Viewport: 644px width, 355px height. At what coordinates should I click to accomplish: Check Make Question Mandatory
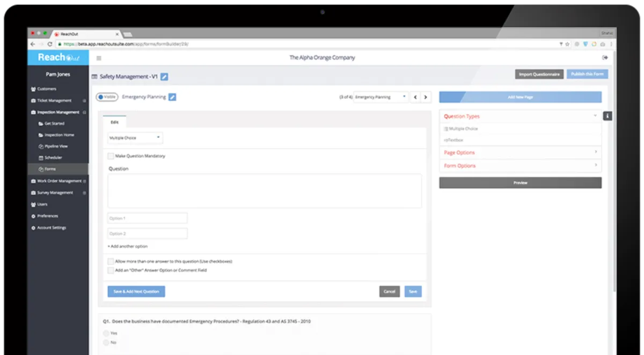(x=111, y=156)
